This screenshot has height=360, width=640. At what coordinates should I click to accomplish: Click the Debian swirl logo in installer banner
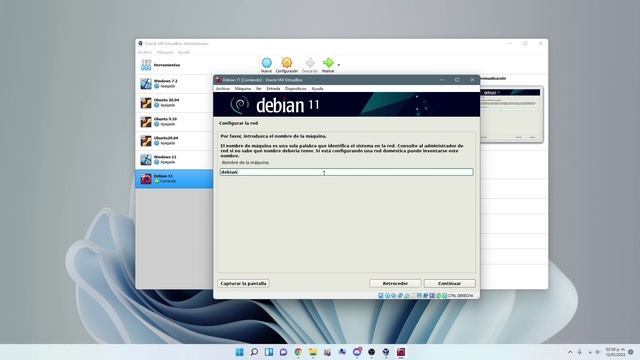pyautogui.click(x=240, y=105)
